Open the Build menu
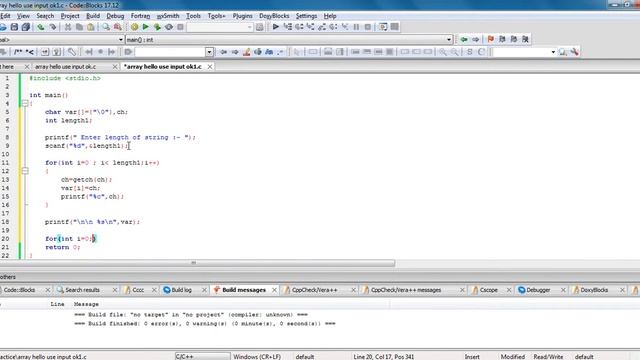Viewport: 640px width, 360px height. [x=93, y=16]
